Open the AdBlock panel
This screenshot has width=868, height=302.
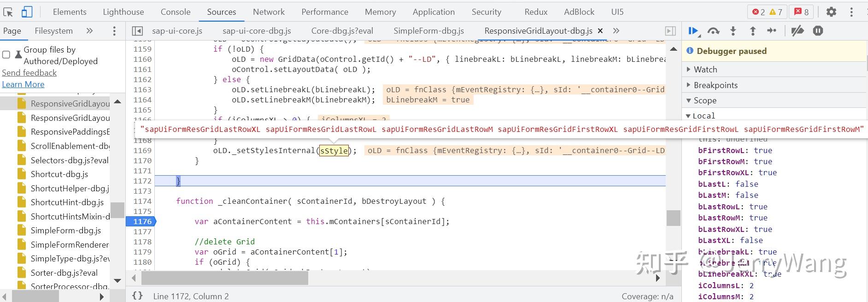579,12
